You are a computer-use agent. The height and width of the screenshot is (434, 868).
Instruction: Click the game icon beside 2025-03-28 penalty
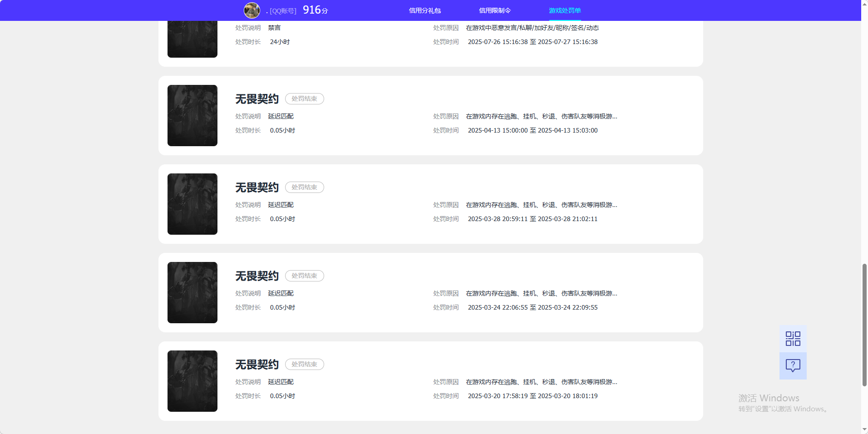coord(192,204)
